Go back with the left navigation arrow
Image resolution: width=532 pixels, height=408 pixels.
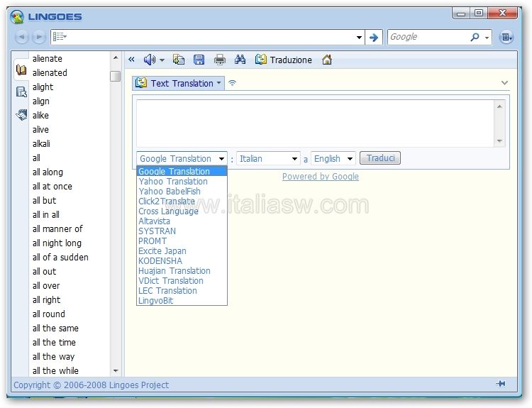tap(21, 37)
